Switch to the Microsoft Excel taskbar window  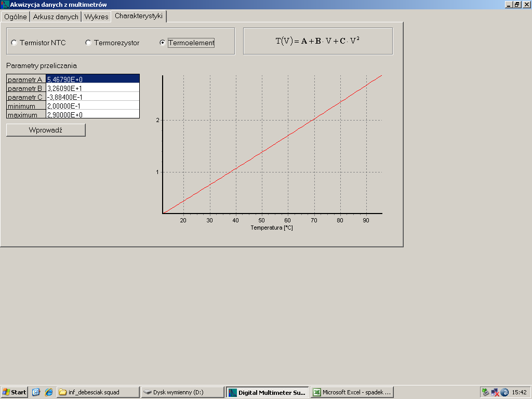point(352,392)
